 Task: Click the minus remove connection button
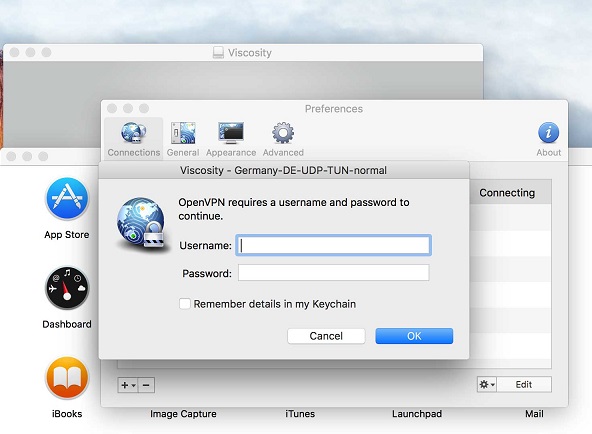coord(146,385)
